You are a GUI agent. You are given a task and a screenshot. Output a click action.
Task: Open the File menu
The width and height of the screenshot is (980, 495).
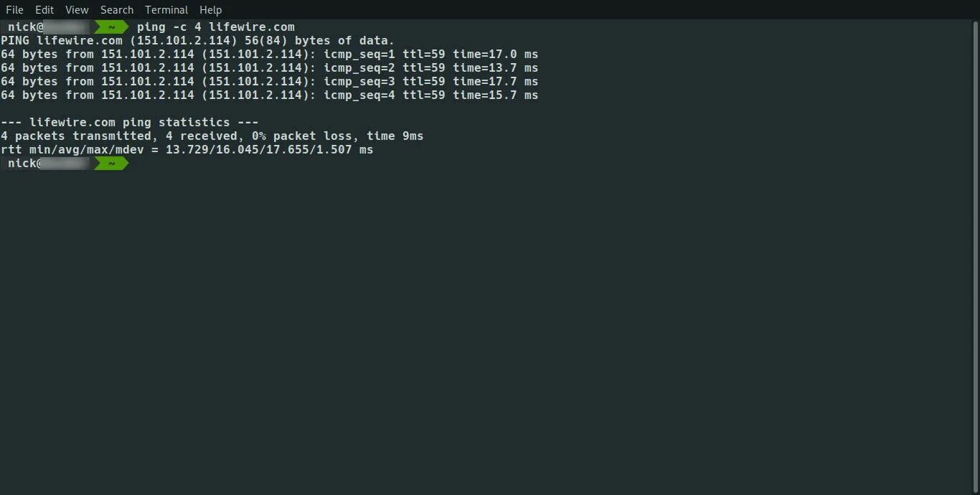click(x=14, y=10)
